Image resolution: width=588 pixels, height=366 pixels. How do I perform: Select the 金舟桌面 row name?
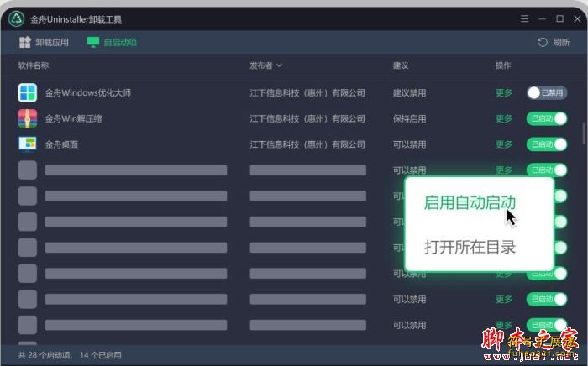click(x=61, y=144)
